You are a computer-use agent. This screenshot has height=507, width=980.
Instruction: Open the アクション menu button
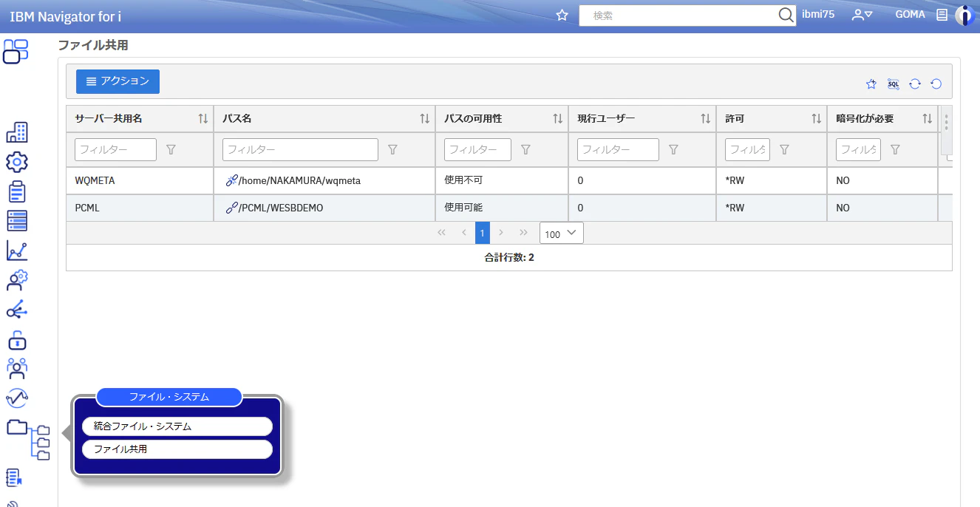pyautogui.click(x=118, y=81)
